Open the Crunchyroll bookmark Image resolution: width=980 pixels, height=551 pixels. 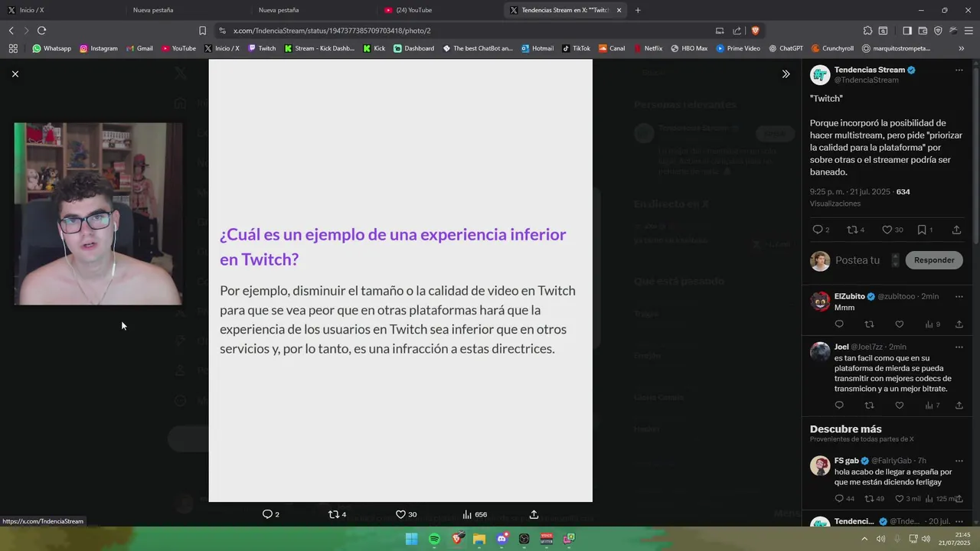pos(832,48)
